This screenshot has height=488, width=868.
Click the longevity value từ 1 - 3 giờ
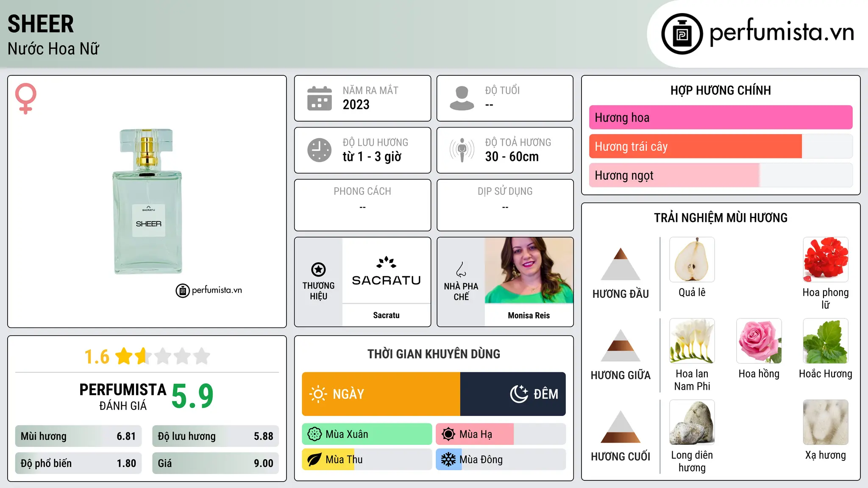point(372,157)
